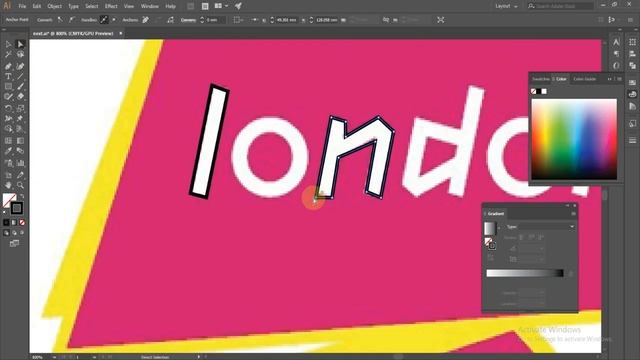Viewport: 640px width, 360px height.
Task: Apply None (red slash) below fill box
Action: tap(22, 222)
